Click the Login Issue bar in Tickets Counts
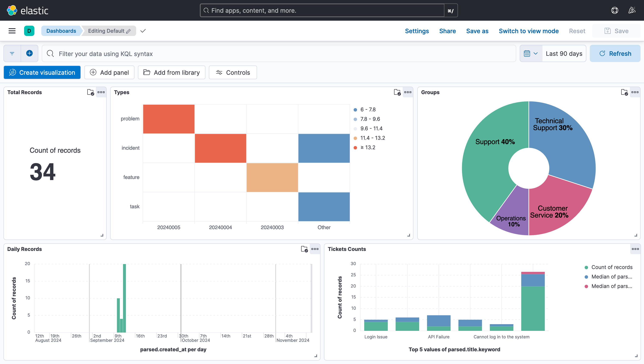This screenshot has width=644, height=364. 376,325
